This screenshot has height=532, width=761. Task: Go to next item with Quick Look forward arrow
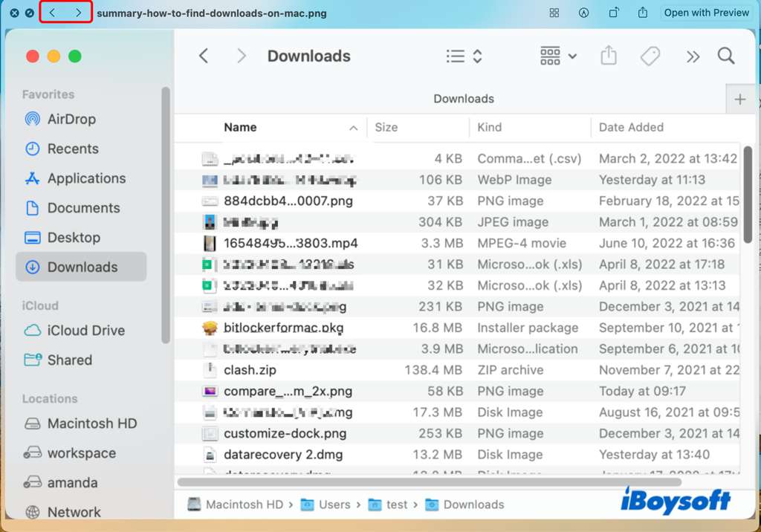79,13
